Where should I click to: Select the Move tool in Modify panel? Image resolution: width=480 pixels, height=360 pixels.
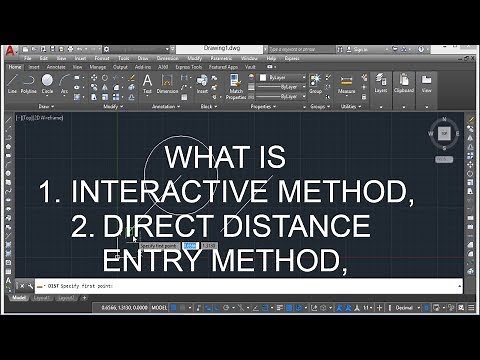pyautogui.click(x=94, y=78)
